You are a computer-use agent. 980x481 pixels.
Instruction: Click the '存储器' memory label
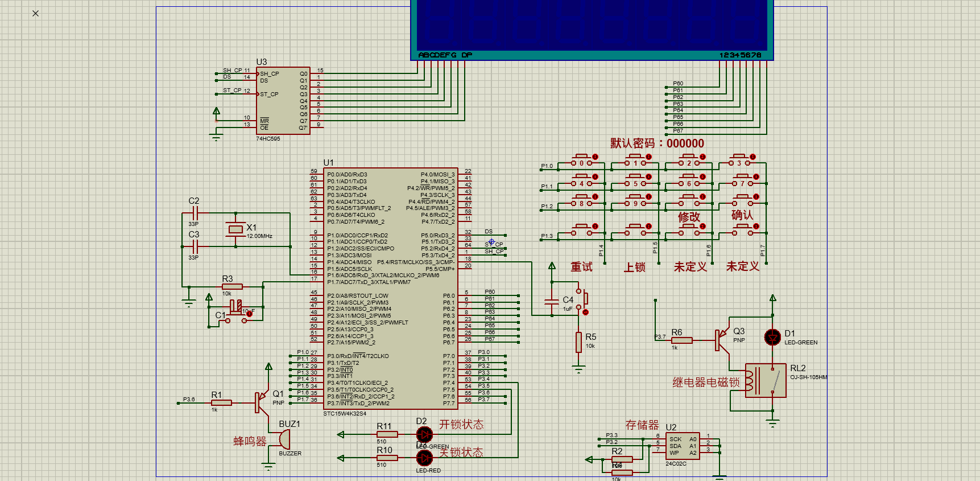[642, 425]
